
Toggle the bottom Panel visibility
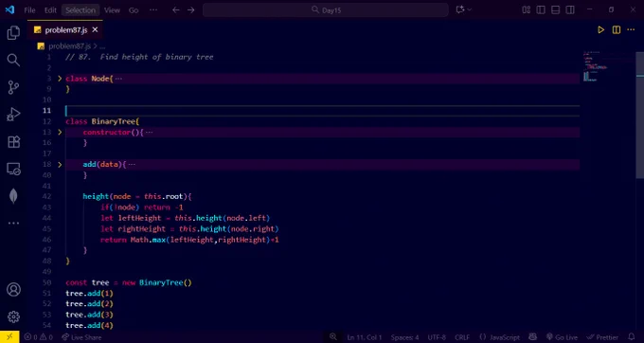pyautogui.click(x=555, y=9)
